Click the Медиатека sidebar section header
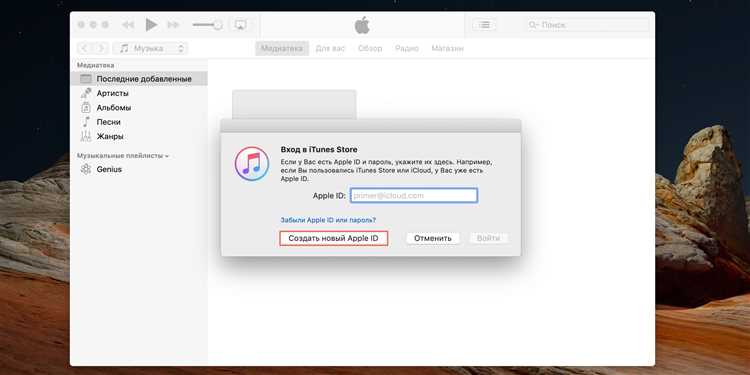Screen dimensions: 750x375 coord(96,65)
